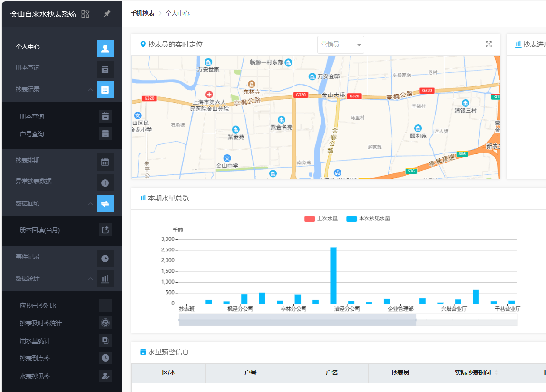Open the 营销员 dropdown selector
546x392 pixels.
341,45
